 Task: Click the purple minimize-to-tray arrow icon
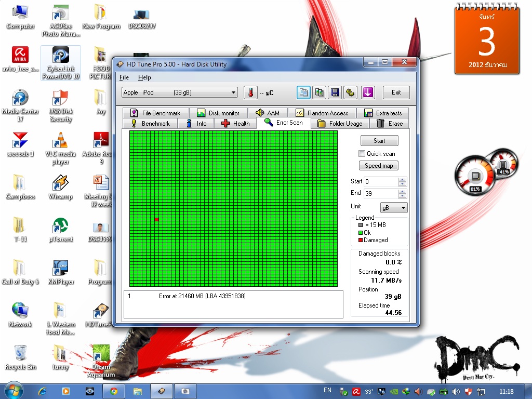click(368, 92)
